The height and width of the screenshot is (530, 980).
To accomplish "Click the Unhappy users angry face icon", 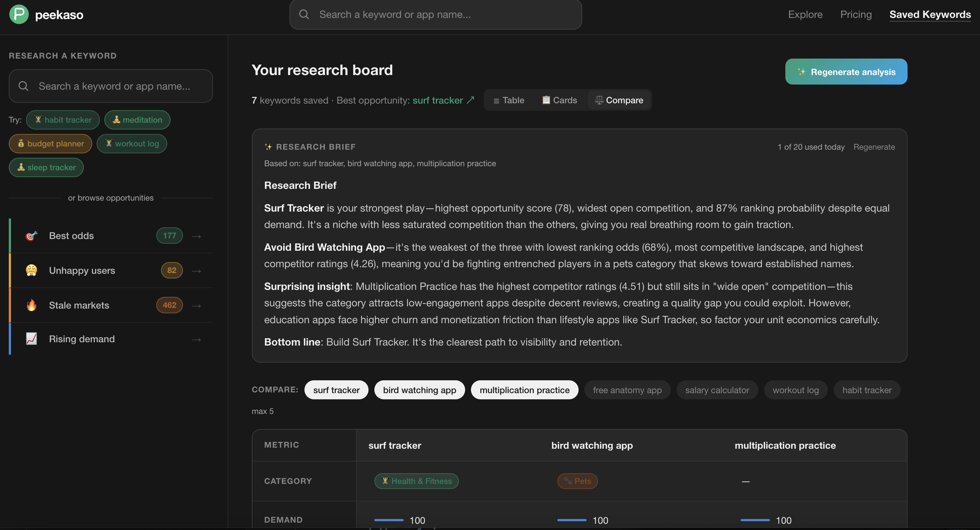I will tap(31, 270).
